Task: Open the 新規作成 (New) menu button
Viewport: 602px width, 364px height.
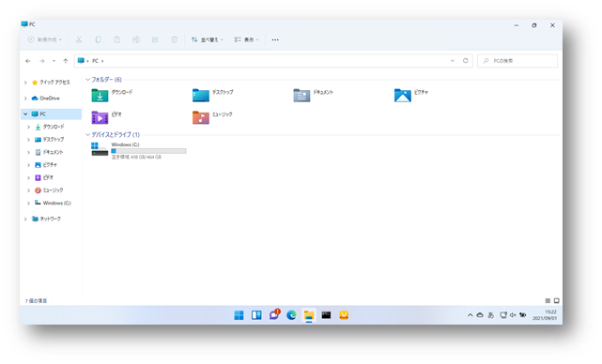Action: tap(44, 39)
